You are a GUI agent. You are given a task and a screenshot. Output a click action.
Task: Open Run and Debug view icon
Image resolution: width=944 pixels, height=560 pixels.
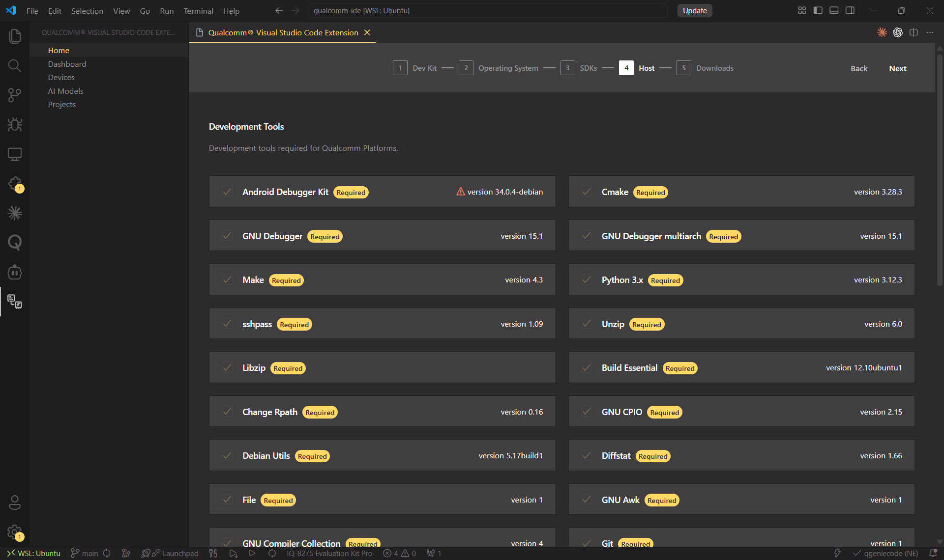tap(15, 124)
